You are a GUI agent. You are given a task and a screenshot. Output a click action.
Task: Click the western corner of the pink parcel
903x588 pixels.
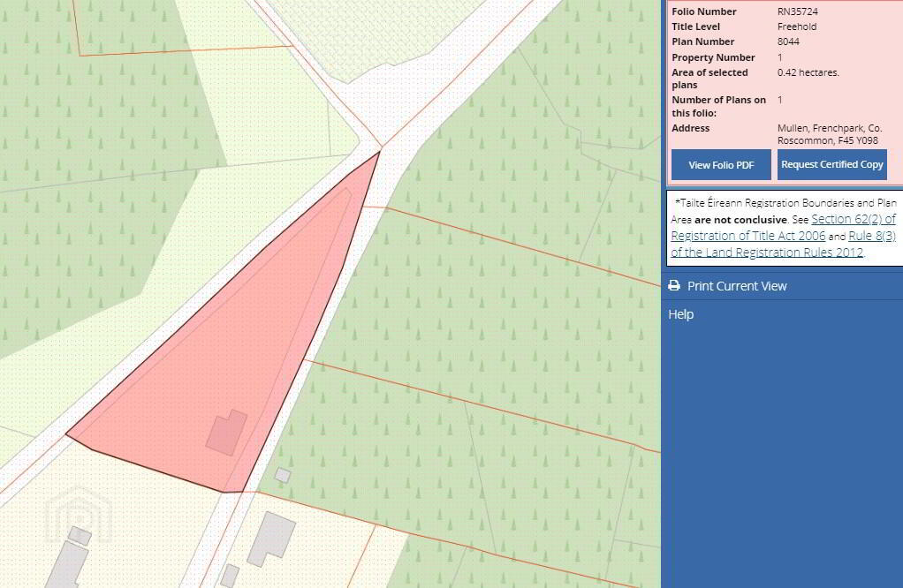(x=67, y=433)
